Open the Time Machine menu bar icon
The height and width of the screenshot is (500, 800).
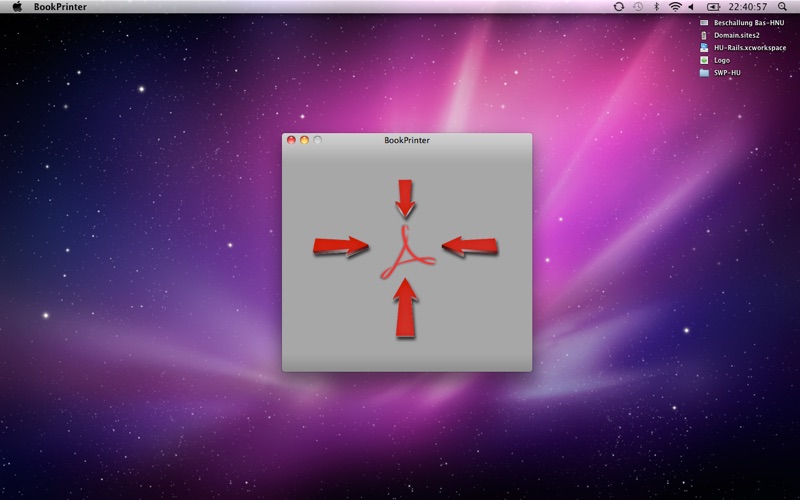click(x=637, y=7)
